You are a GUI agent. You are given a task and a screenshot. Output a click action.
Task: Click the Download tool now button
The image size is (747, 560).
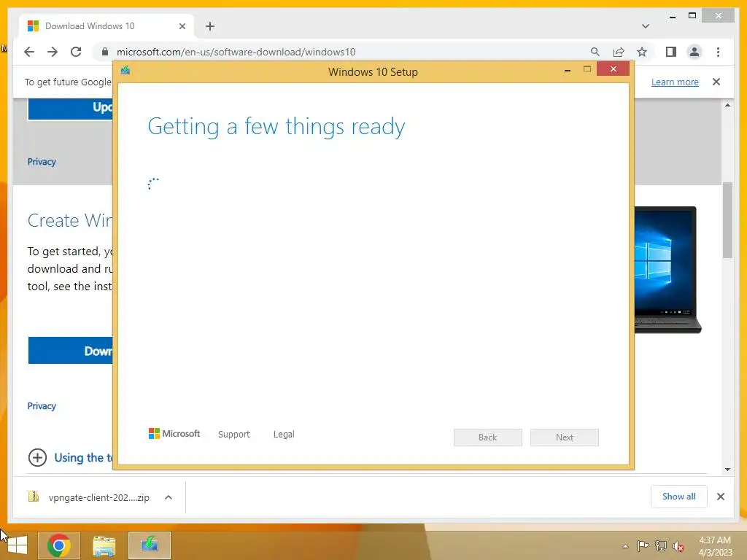[71, 351]
